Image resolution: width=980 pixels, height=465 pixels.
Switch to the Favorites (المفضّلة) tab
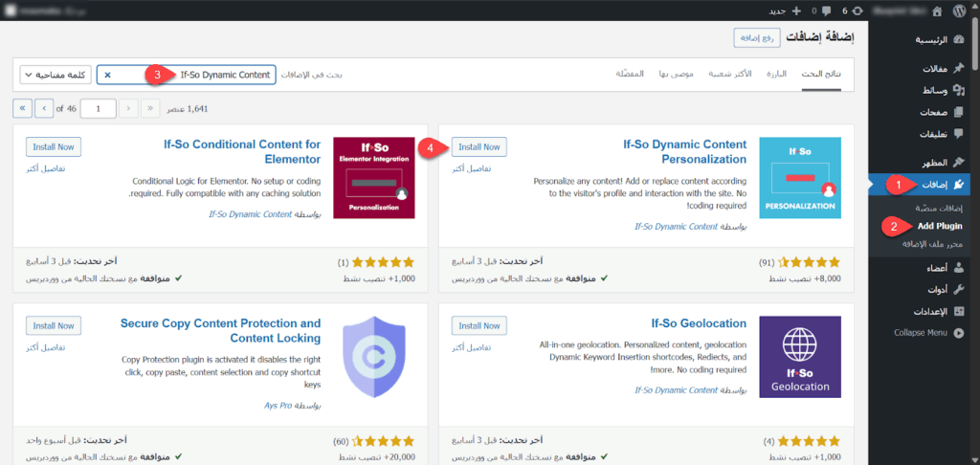636,75
